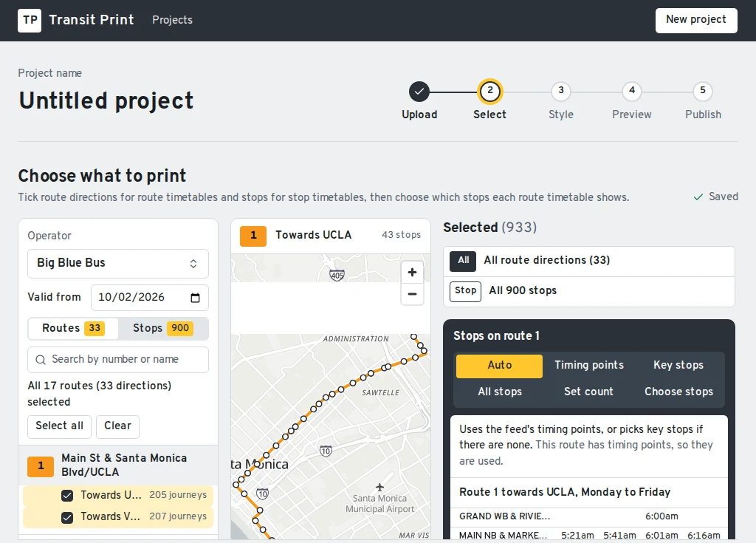Click the Saved status indicator
Screen dimensions: 756x543
[716, 197]
